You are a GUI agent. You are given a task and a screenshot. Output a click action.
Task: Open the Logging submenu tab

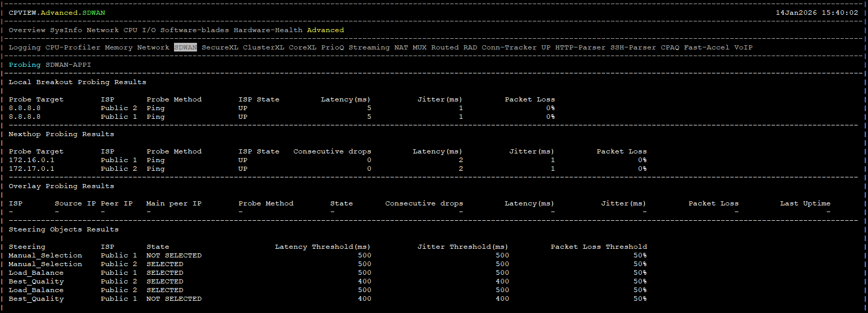click(x=24, y=47)
